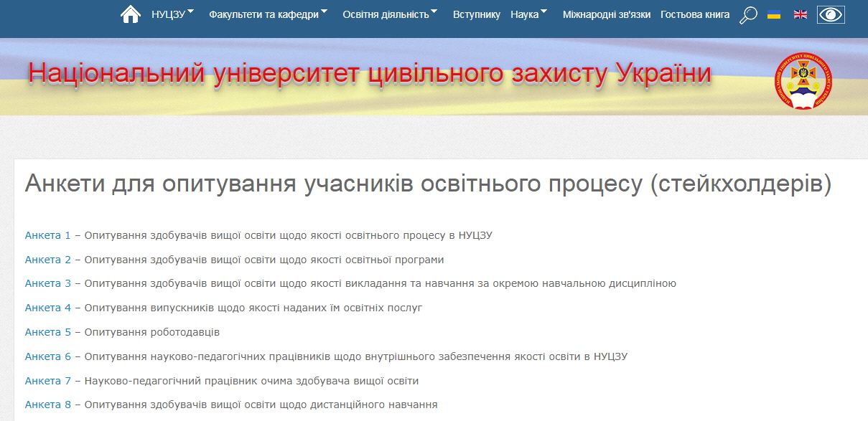Expand the НУЦЗУ dropdown menu
The image size is (868, 421).
click(172, 14)
